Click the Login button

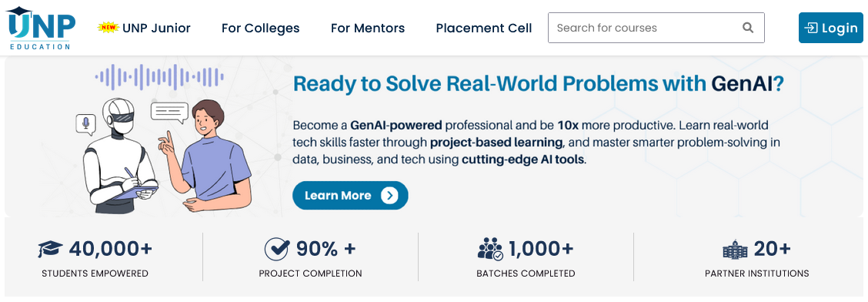pos(831,28)
